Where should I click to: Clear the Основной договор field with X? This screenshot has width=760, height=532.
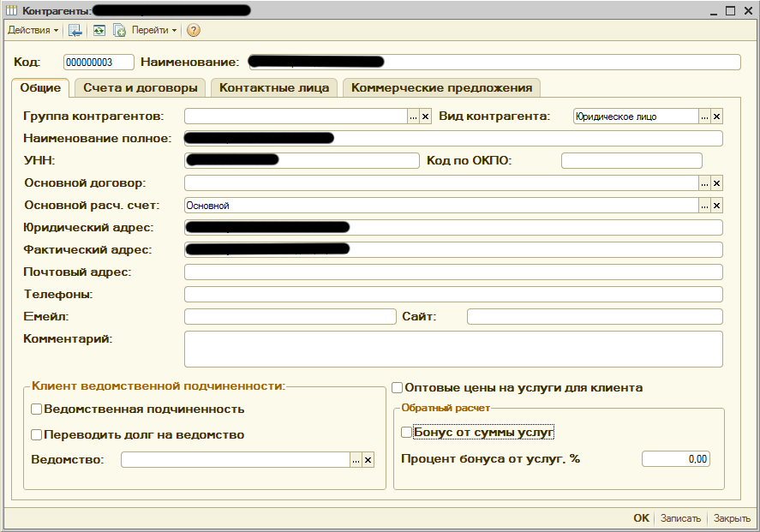click(717, 182)
